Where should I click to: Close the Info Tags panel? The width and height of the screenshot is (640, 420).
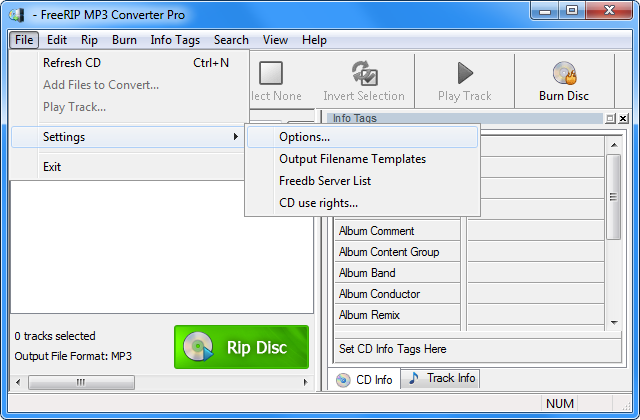(x=623, y=118)
